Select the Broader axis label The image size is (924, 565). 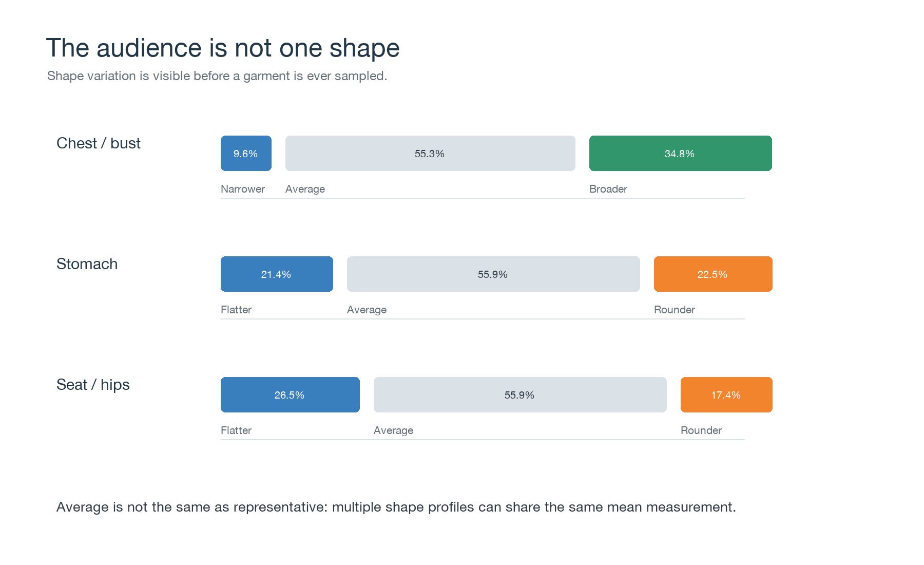tap(608, 189)
